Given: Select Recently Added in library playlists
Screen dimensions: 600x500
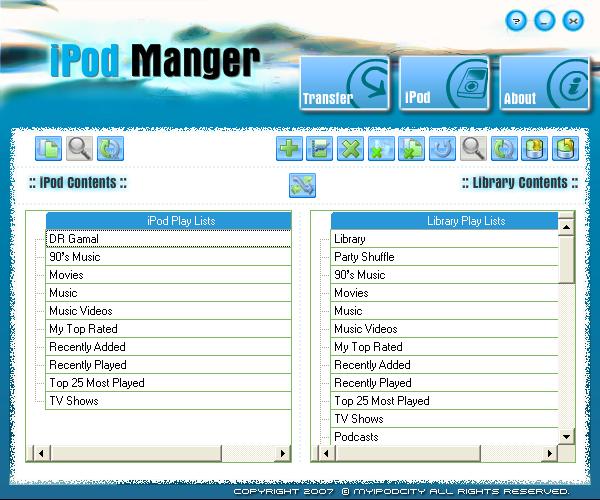Looking at the screenshot, I should (445, 365).
